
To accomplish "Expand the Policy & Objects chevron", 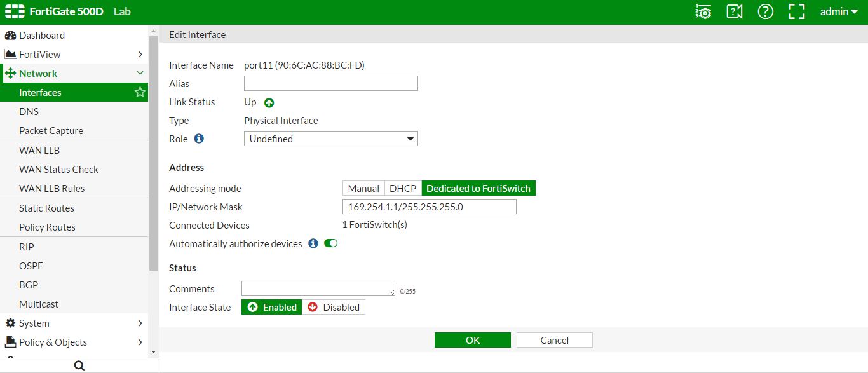I will pos(140,342).
